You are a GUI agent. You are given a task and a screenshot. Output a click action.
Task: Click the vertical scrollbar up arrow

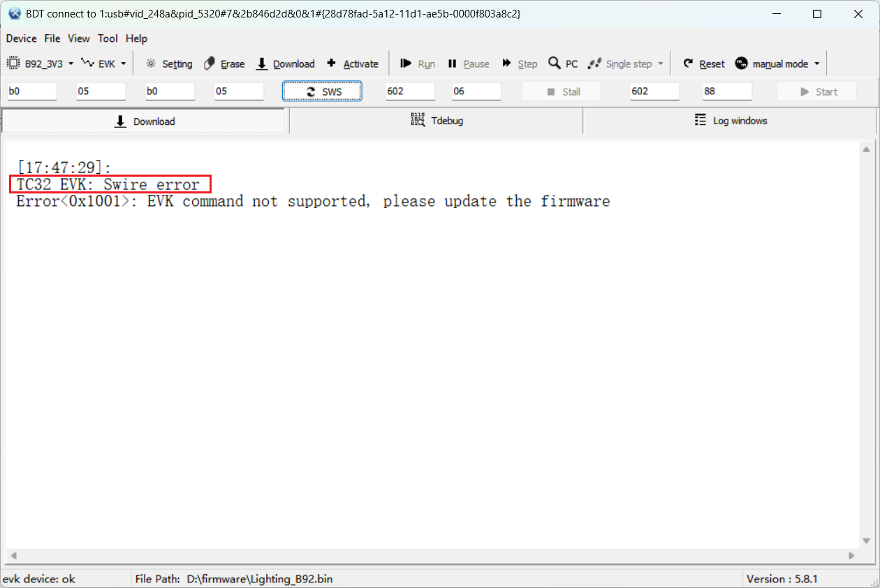tap(867, 149)
